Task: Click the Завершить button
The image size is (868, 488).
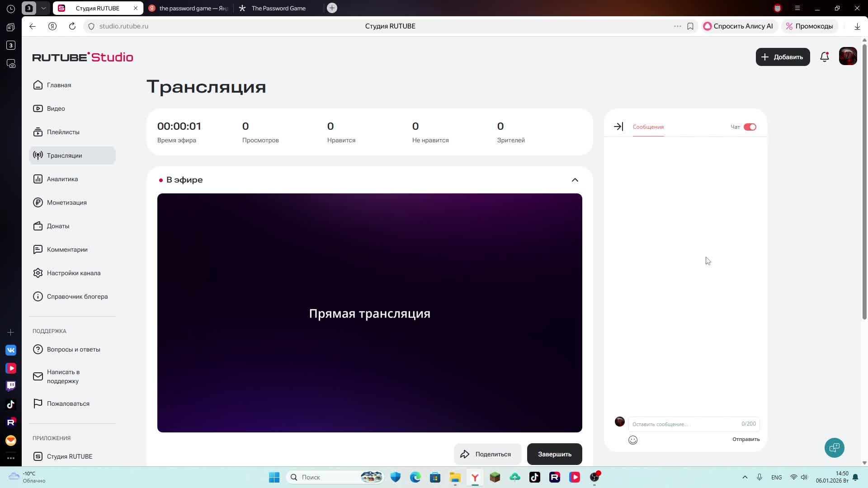Action: coord(554,454)
